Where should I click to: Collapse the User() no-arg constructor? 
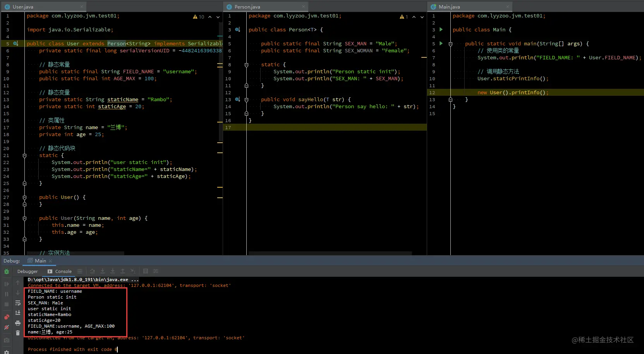(x=24, y=197)
